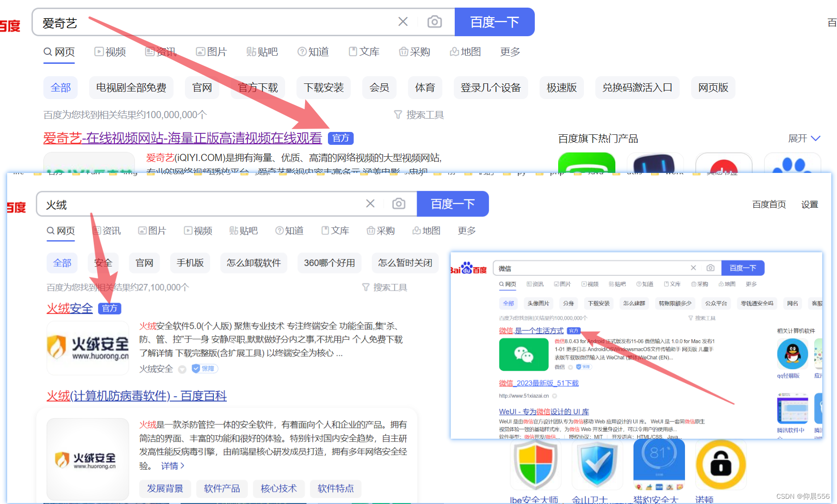The height and width of the screenshot is (504, 837).
Task: Open 软件产品 section tag
Action: 222,488
